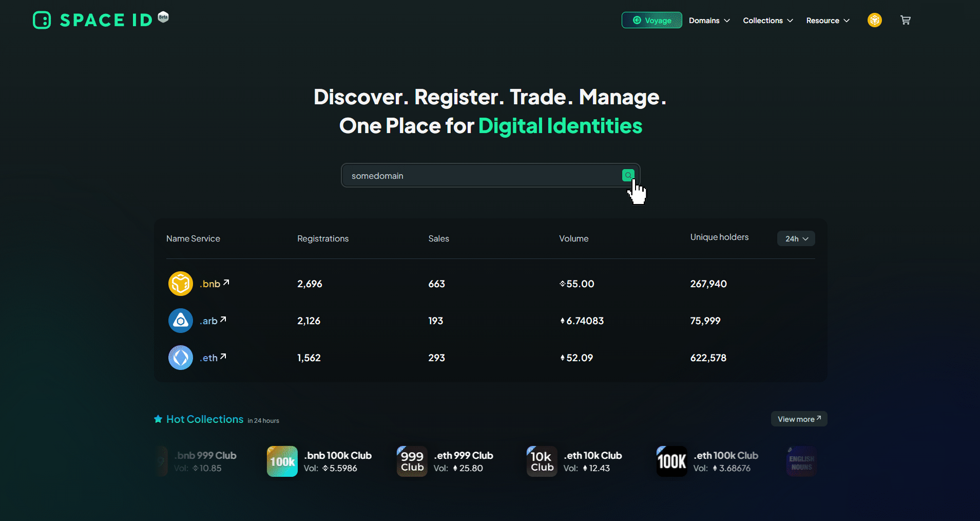The width and height of the screenshot is (980, 521).
Task: Click the 267,940 unique holders value
Action: [x=708, y=284]
